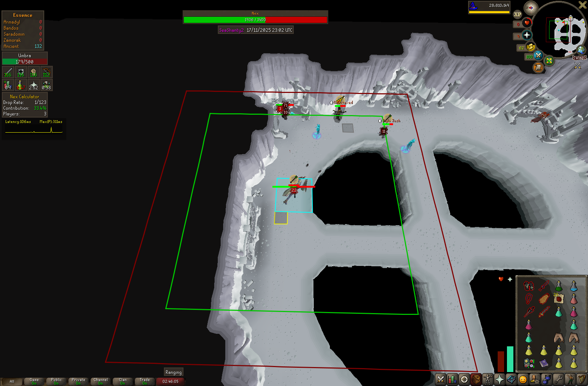588x386 pixels.
Task: Toggle run energy orb
Action: point(530,47)
